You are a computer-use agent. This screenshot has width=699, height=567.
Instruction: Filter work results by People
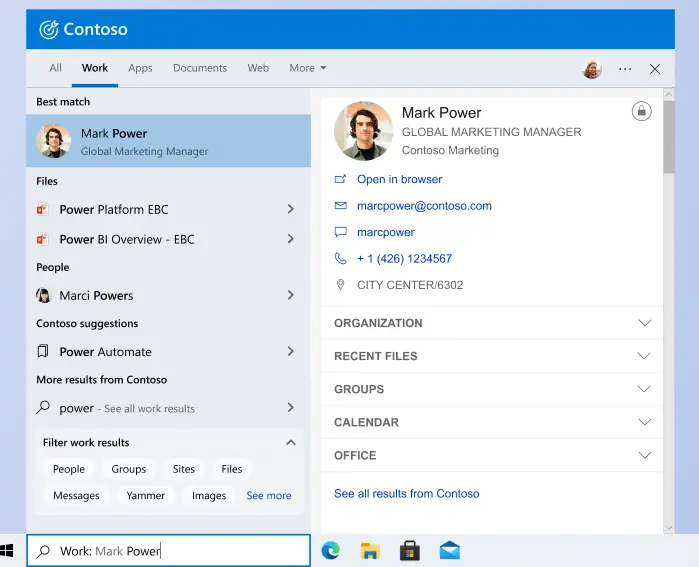[69, 469]
